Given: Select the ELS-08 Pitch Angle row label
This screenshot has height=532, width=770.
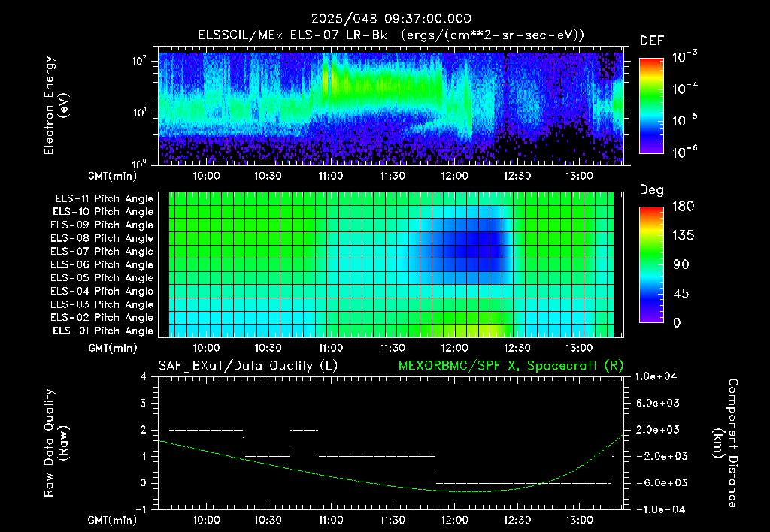Looking at the screenshot, I should coord(102,238).
